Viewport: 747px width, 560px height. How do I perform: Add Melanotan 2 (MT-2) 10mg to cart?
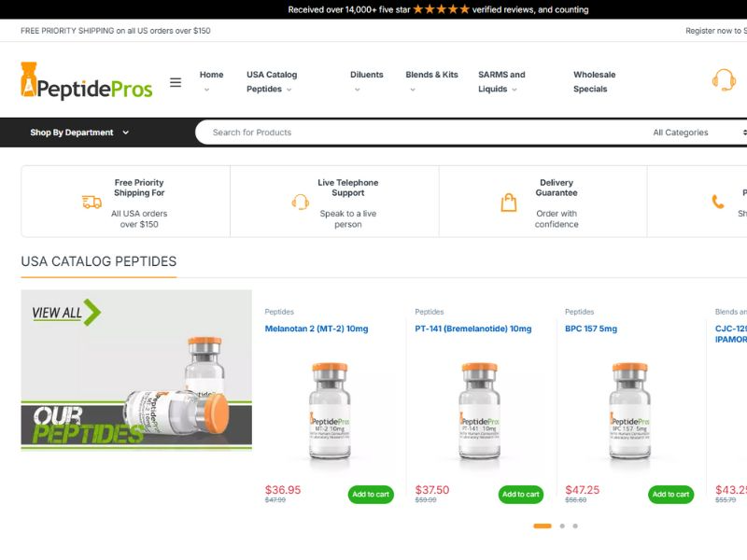pyautogui.click(x=371, y=495)
